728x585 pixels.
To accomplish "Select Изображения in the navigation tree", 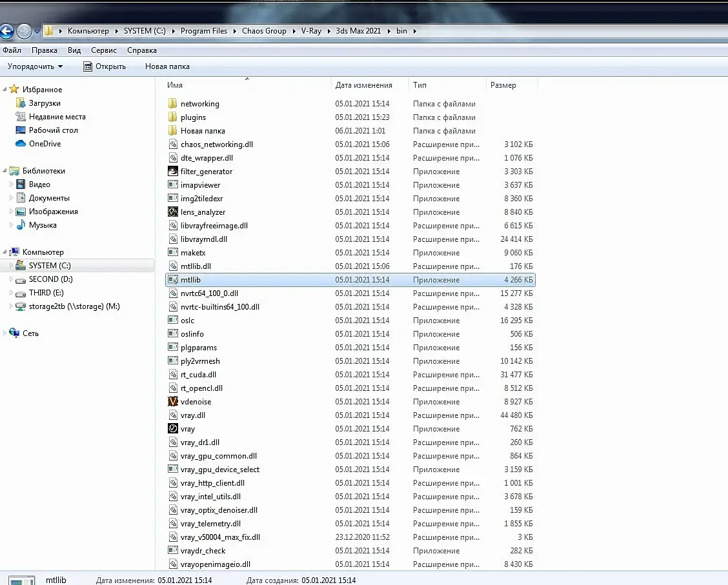I will pos(53,212).
